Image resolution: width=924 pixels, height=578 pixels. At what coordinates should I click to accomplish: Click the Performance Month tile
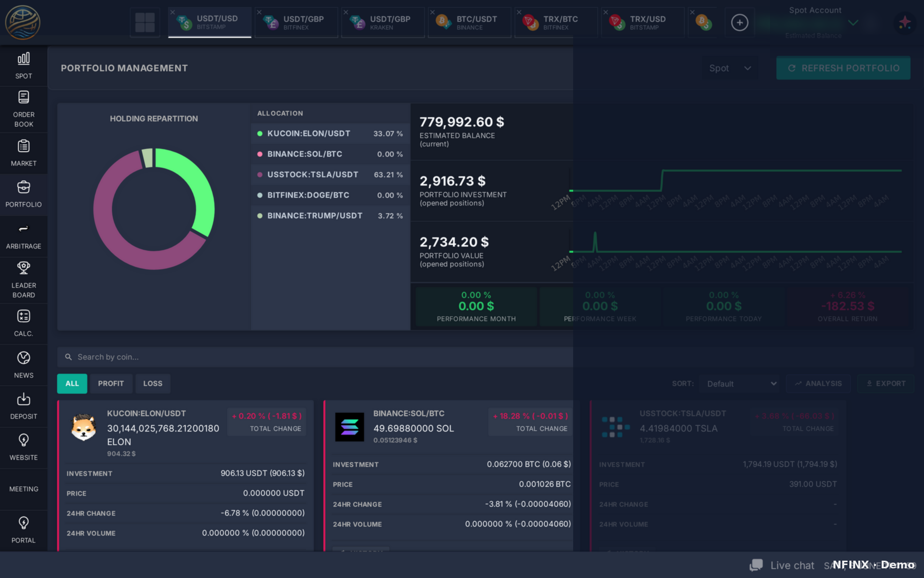[476, 306]
